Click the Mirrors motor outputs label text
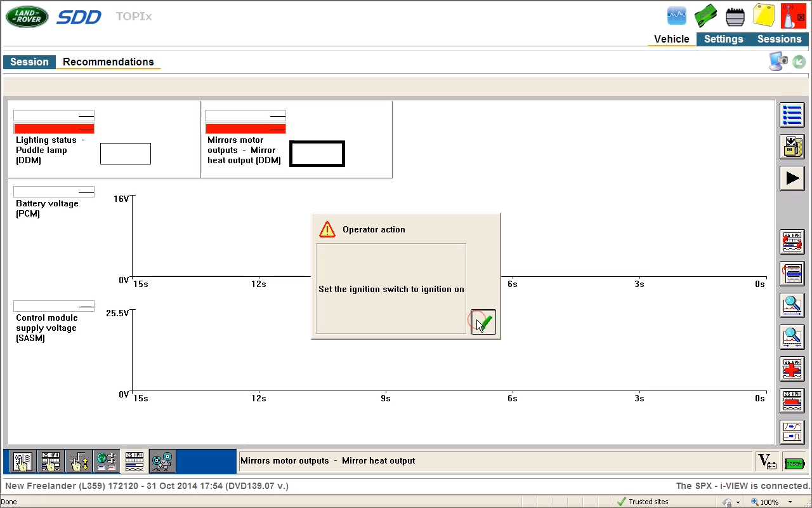 click(244, 150)
